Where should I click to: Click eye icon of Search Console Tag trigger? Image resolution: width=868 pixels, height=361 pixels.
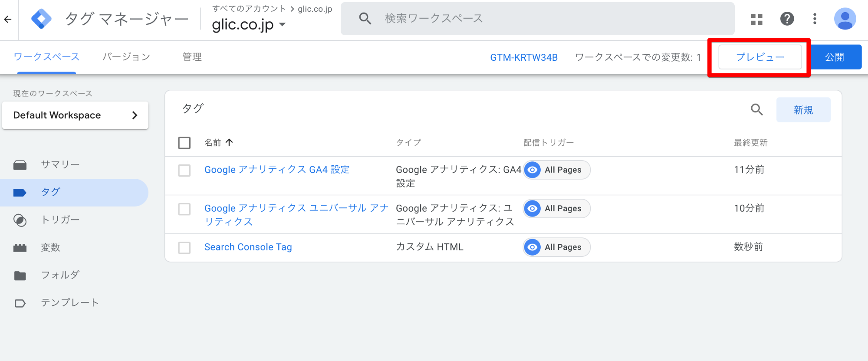coord(532,247)
